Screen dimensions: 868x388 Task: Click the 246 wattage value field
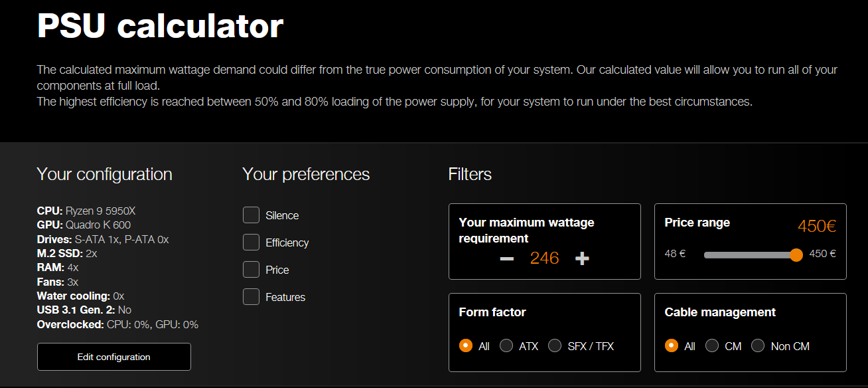pos(545,258)
